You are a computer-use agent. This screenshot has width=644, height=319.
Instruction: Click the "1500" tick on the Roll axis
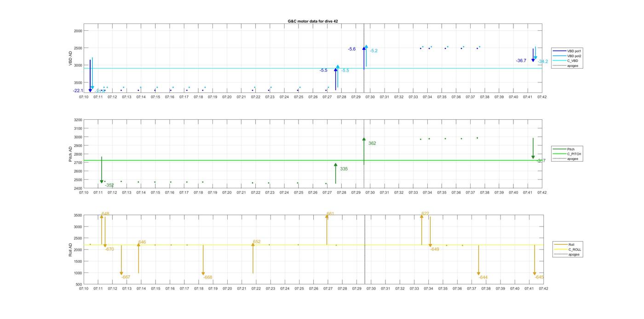(78, 261)
